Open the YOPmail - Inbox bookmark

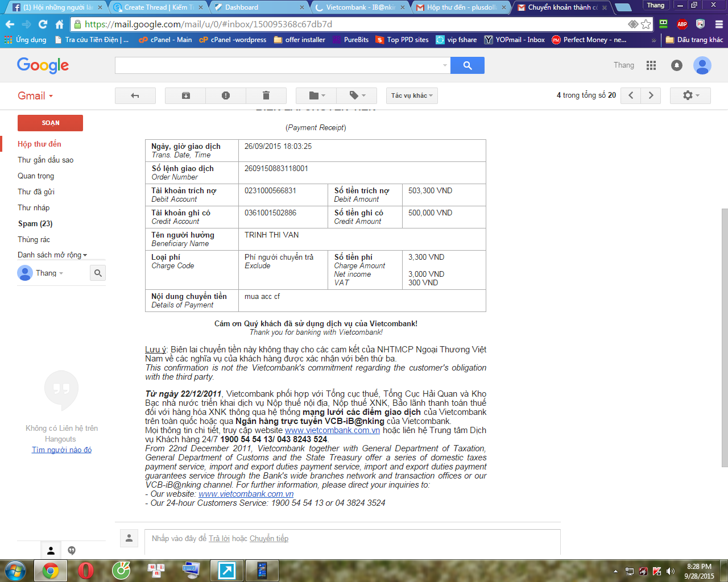tap(515, 40)
